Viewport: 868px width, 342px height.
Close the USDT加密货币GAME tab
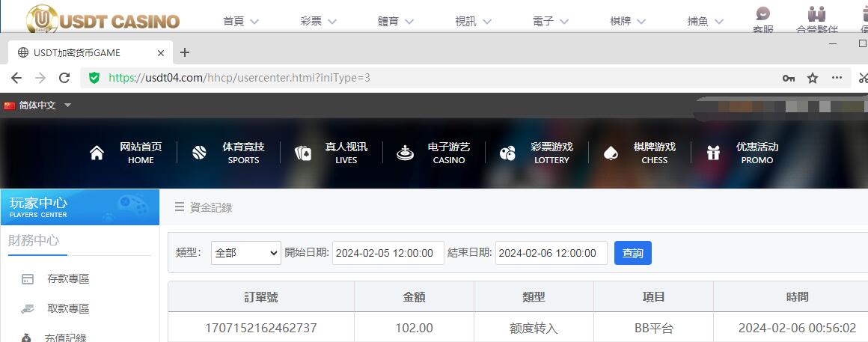click(161, 53)
